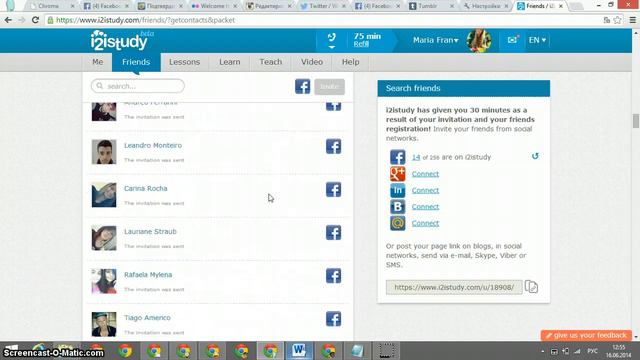Switch to the Learn tab
The width and height of the screenshot is (640, 360).
229,62
